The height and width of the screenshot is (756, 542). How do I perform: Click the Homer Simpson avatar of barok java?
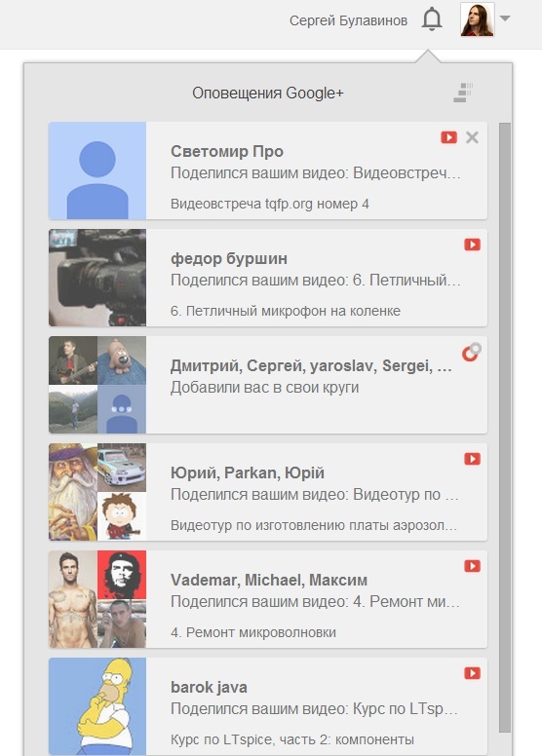click(x=97, y=706)
